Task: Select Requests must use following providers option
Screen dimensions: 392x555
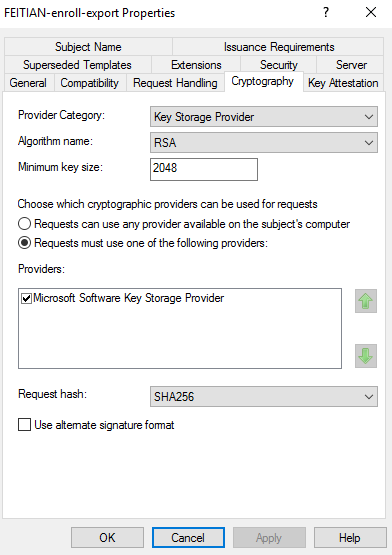Action: coord(24,243)
